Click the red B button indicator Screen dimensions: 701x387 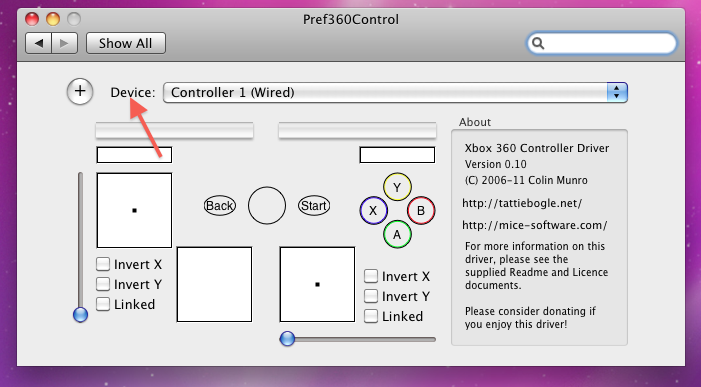point(421,210)
